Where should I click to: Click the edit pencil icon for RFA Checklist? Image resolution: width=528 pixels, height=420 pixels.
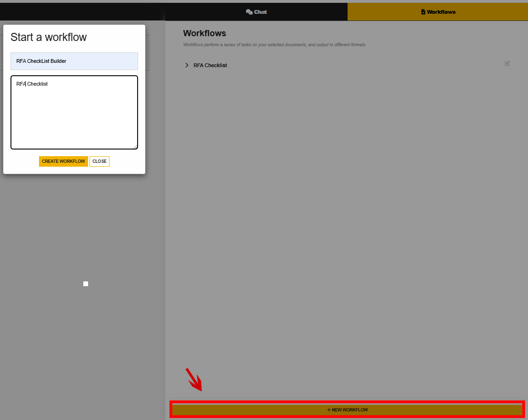[507, 63]
